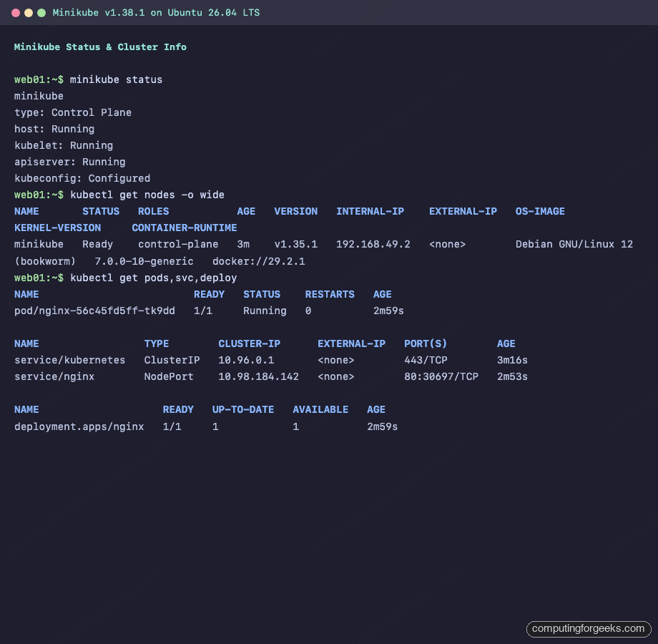
Task: Select the deployment.apps/nginx entry
Action: pos(79,426)
